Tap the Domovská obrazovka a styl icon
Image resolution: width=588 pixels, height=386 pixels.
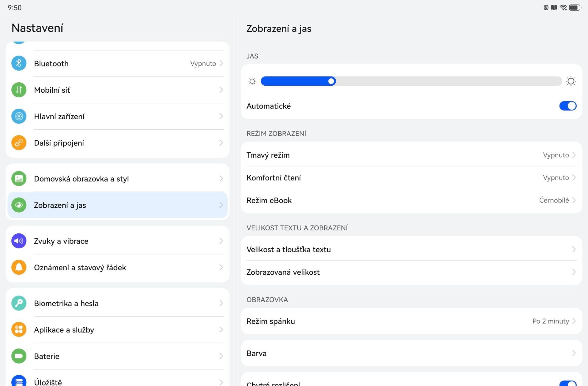(19, 179)
